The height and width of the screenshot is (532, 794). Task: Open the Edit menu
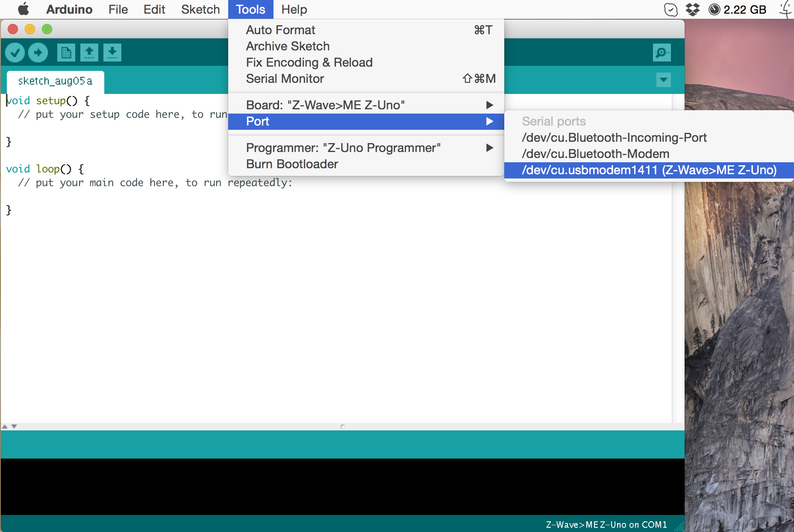(x=154, y=9)
